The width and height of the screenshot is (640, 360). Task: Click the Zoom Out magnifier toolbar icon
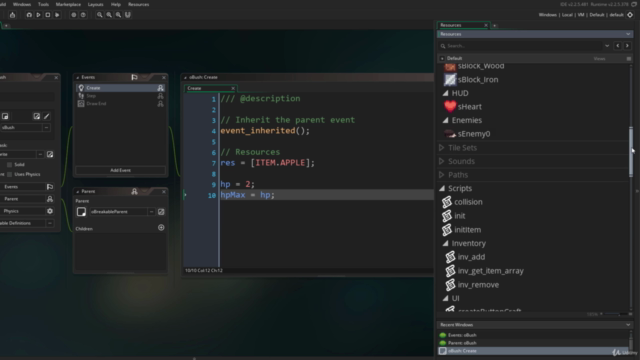tap(100, 15)
